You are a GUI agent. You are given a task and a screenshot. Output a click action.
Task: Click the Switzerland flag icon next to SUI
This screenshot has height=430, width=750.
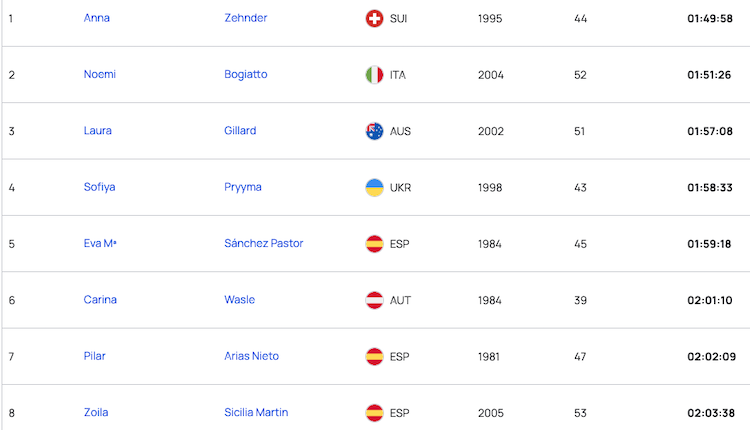point(375,19)
